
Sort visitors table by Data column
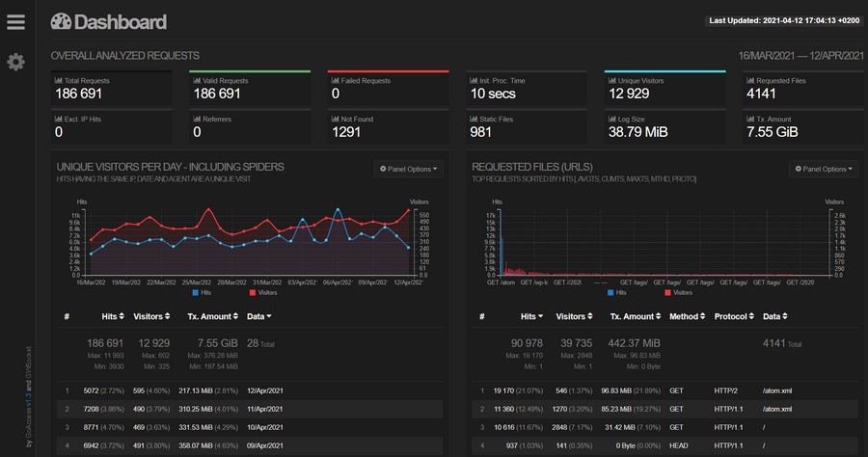(x=259, y=316)
